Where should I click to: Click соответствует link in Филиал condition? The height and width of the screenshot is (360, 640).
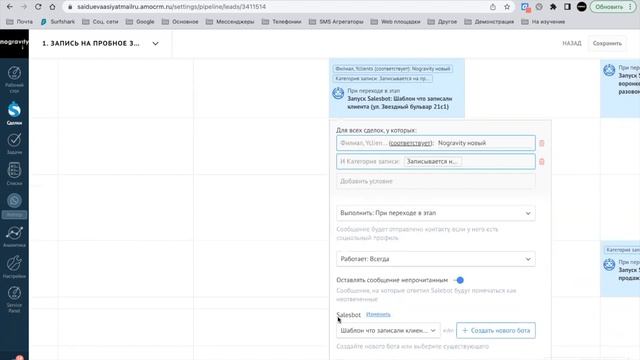click(x=410, y=143)
